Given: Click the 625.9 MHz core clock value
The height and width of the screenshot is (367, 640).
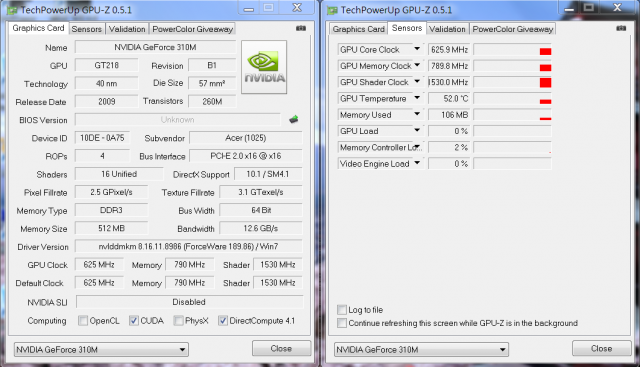Looking at the screenshot, I should (449, 49).
